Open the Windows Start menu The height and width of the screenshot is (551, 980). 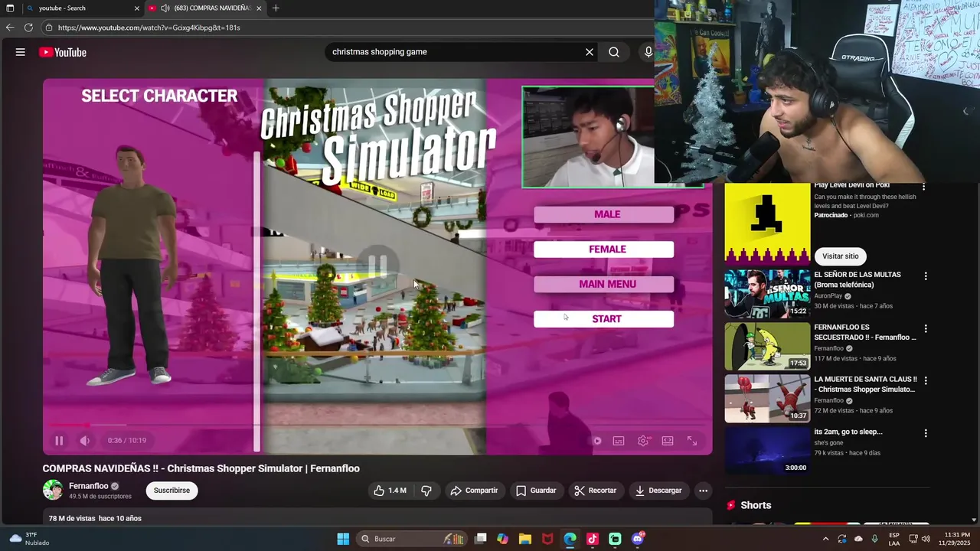pos(343,539)
